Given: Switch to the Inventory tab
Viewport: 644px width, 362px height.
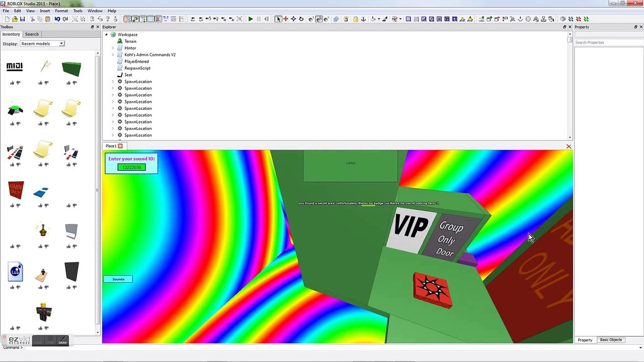Looking at the screenshot, I should [11, 34].
